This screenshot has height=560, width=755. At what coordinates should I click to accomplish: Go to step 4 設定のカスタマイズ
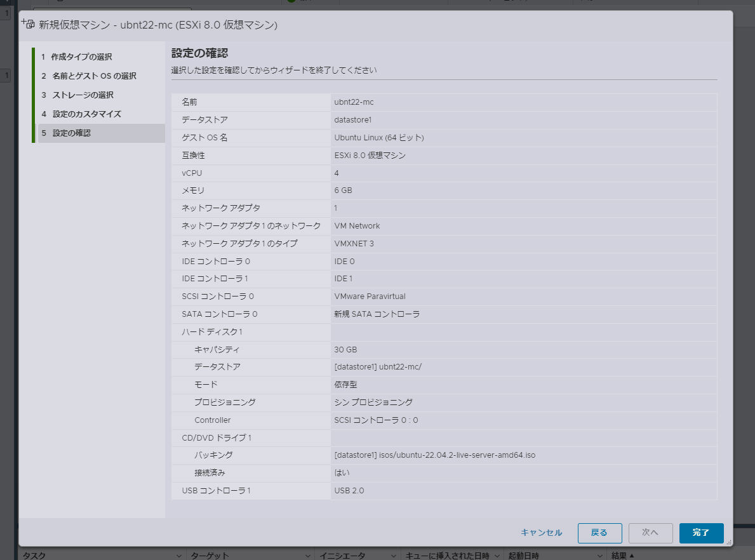[x=81, y=114]
